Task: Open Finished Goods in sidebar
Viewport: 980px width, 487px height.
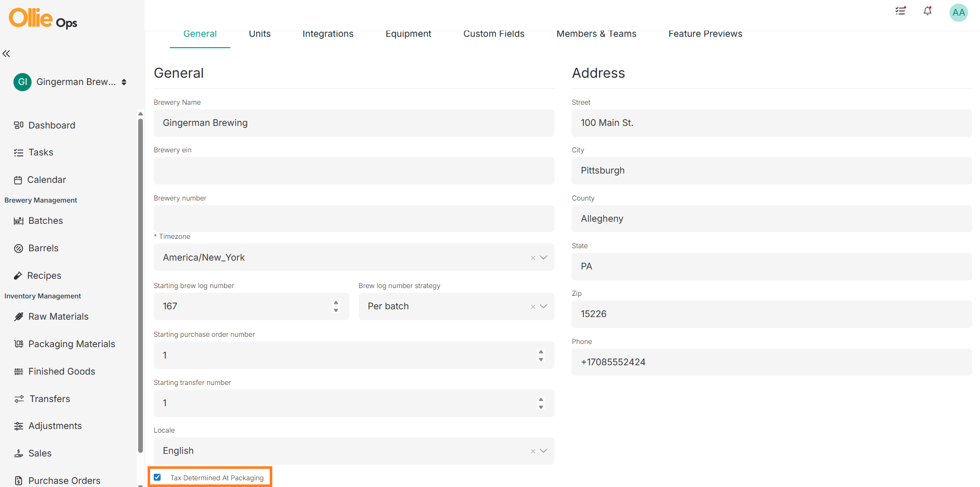Action: pyautogui.click(x=62, y=371)
